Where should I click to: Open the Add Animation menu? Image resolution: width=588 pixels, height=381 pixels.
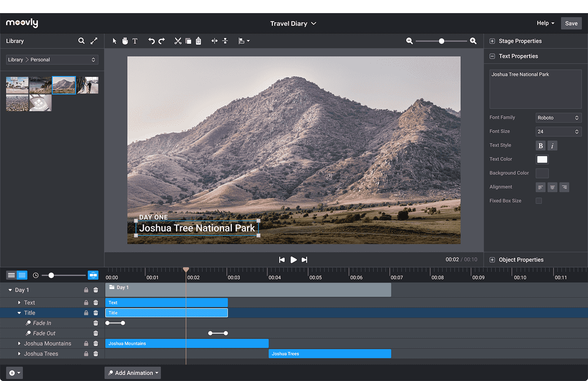[133, 373]
